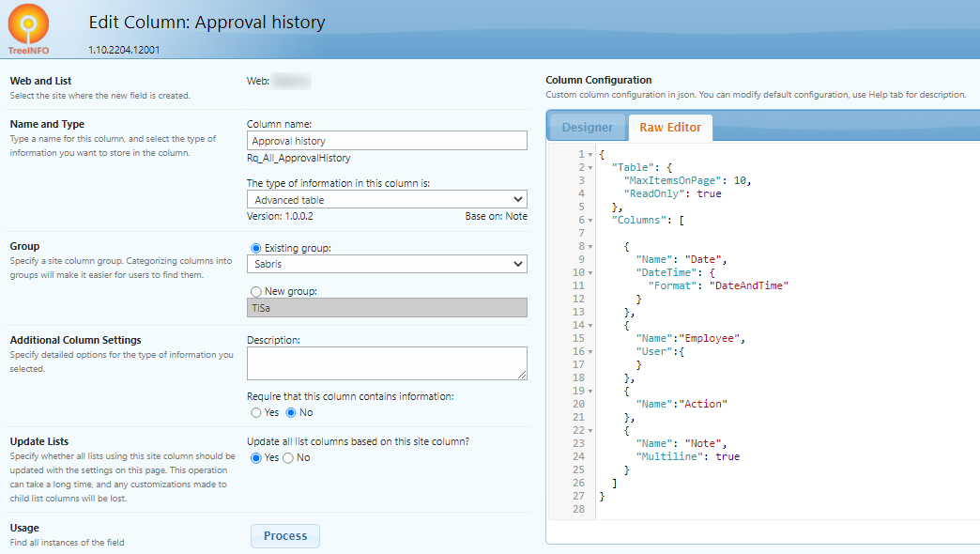Select the Existing group radio button
The image size is (980, 554).
tap(255, 248)
